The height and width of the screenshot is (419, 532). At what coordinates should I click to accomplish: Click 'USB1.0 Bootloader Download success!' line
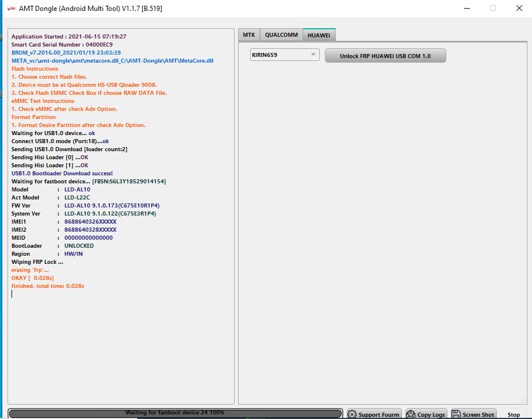[62, 174]
